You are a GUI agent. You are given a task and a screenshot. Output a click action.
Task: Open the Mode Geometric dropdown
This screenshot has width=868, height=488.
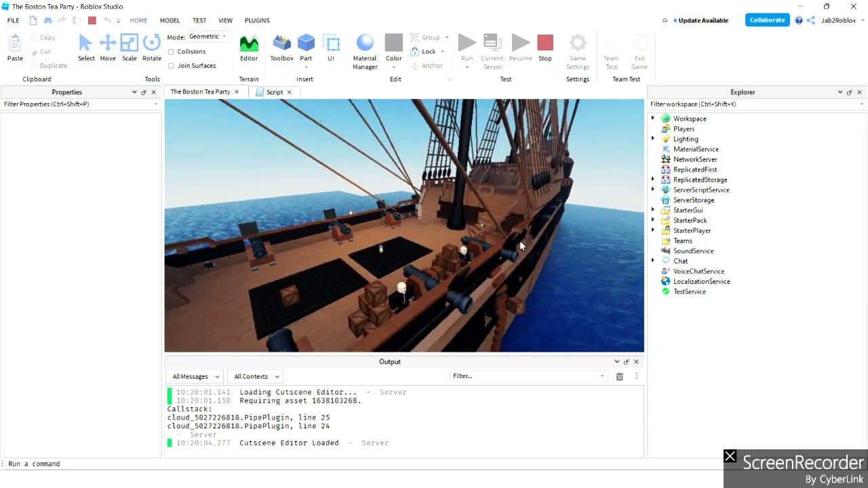coord(208,37)
